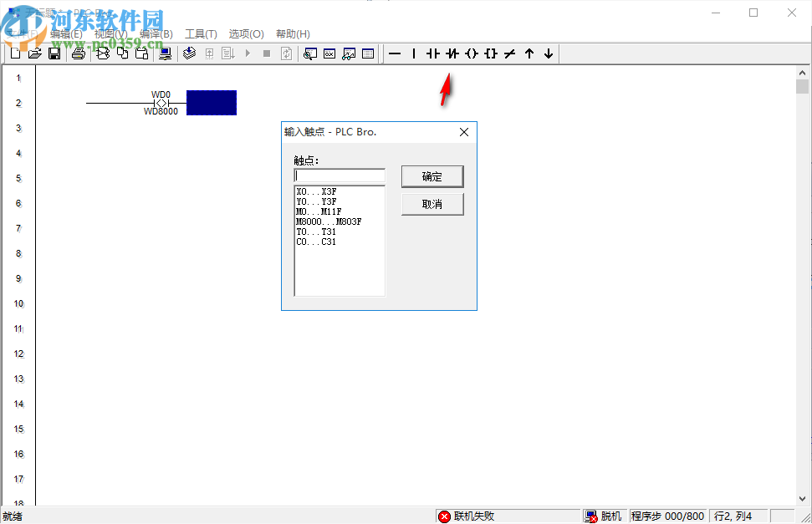Open the 选项(O) menu
812x524 pixels.
pos(247,34)
